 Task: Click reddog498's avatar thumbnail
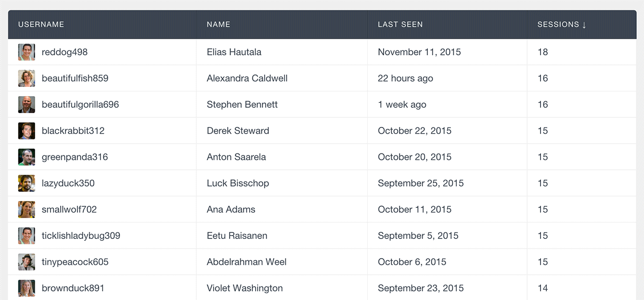click(26, 52)
